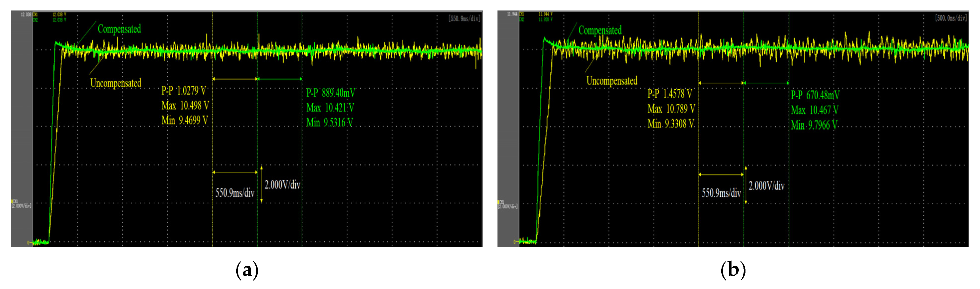Click CH1 label in right oscilloscope
This screenshot has height=289, width=980.
(x=522, y=14)
